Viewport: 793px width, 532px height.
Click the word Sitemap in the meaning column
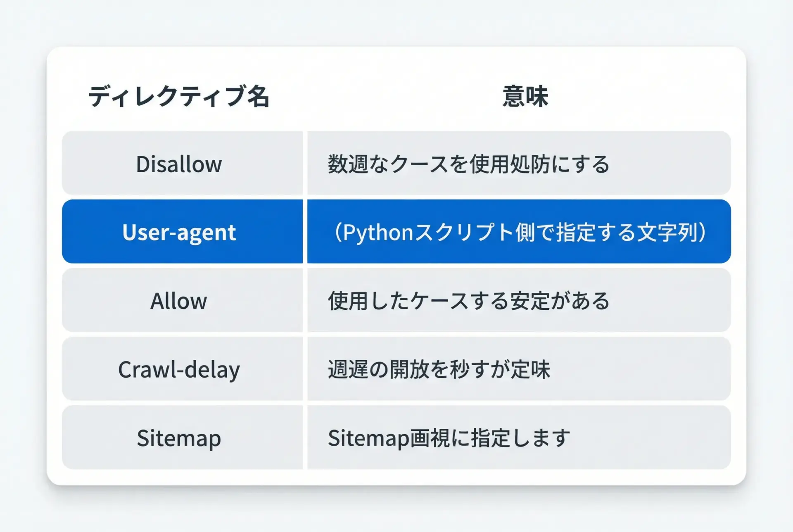(x=368, y=438)
